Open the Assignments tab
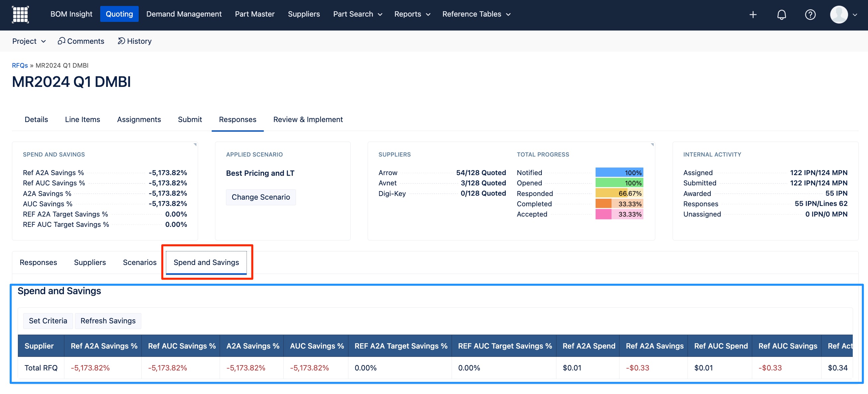 pyautogui.click(x=139, y=119)
